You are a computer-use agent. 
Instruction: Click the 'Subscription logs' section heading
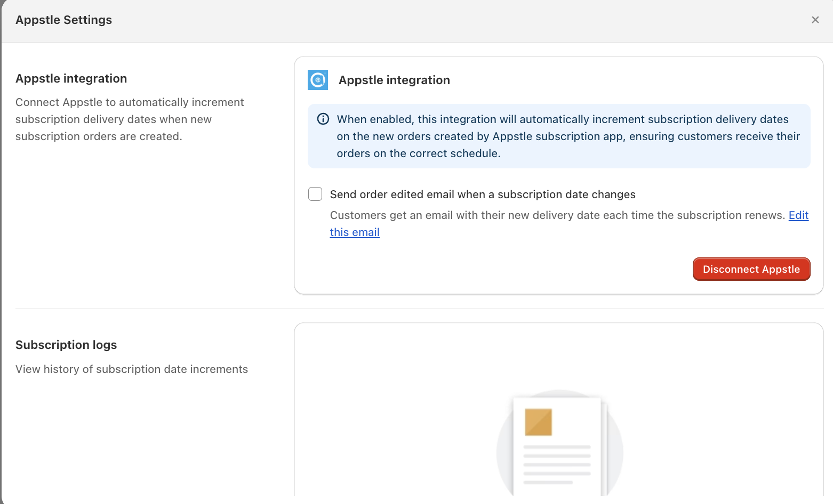point(66,345)
